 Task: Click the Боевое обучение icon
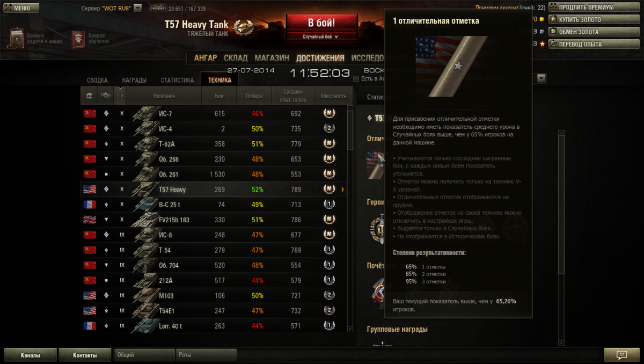point(78,39)
